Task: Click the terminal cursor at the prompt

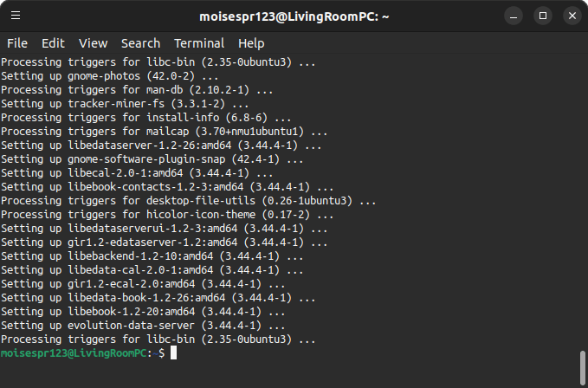Action: pos(173,353)
